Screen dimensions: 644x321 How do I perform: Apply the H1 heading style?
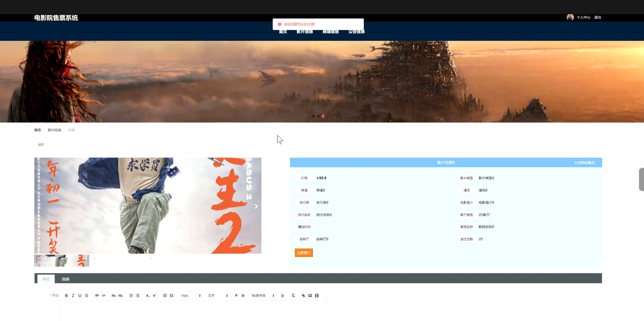pyautogui.click(x=114, y=296)
